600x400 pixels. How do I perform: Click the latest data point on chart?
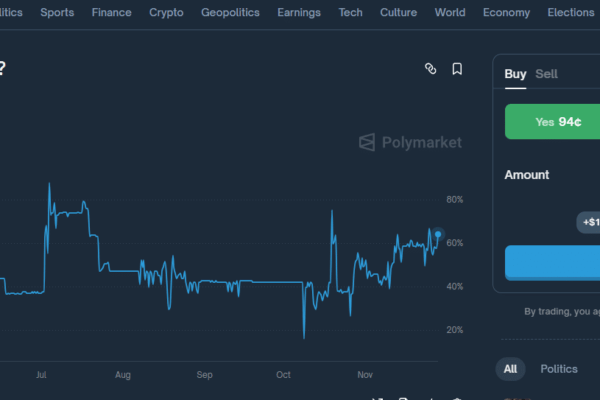coord(438,234)
